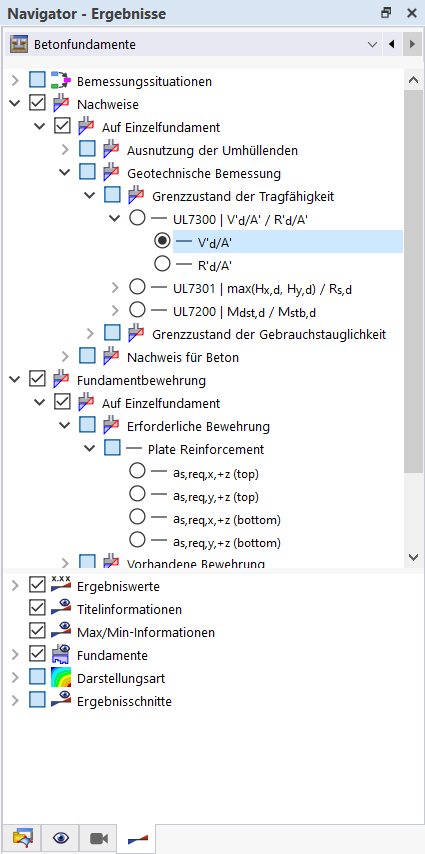Switch to the Results navigator tab
Image resolution: width=425 pixels, height=854 pixels.
(137, 838)
